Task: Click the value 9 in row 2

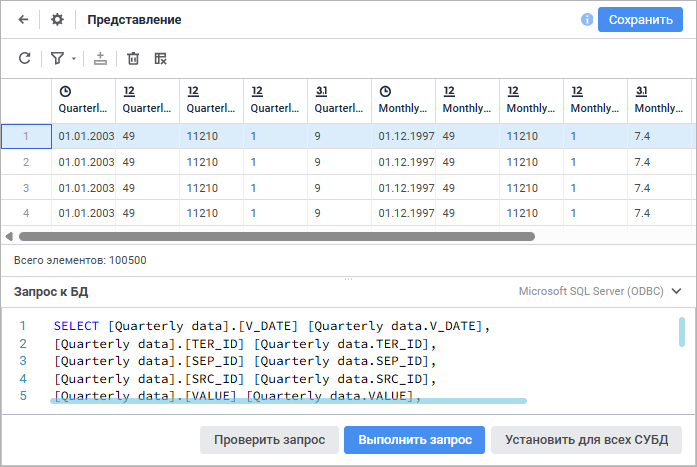Action: [x=340, y=162]
